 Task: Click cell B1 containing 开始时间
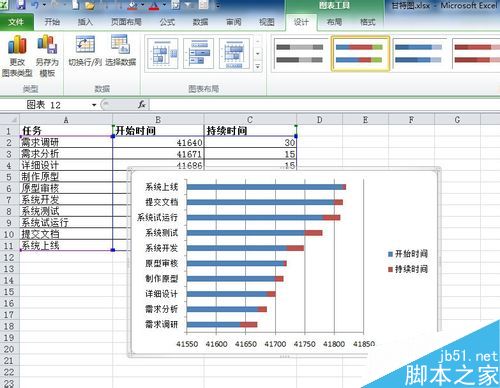click(x=158, y=131)
